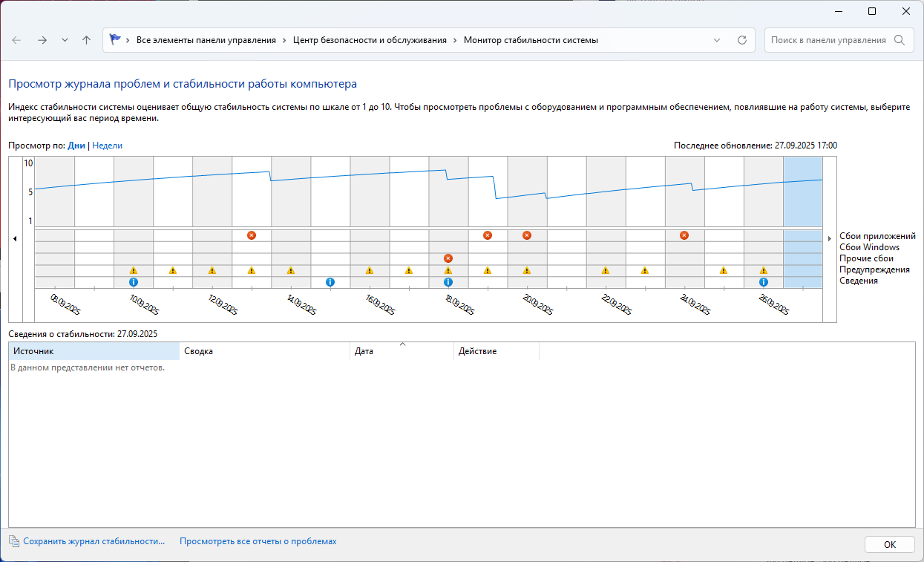Click the control panel search field
Image resolution: width=924 pixels, height=562 pixels.
point(828,40)
